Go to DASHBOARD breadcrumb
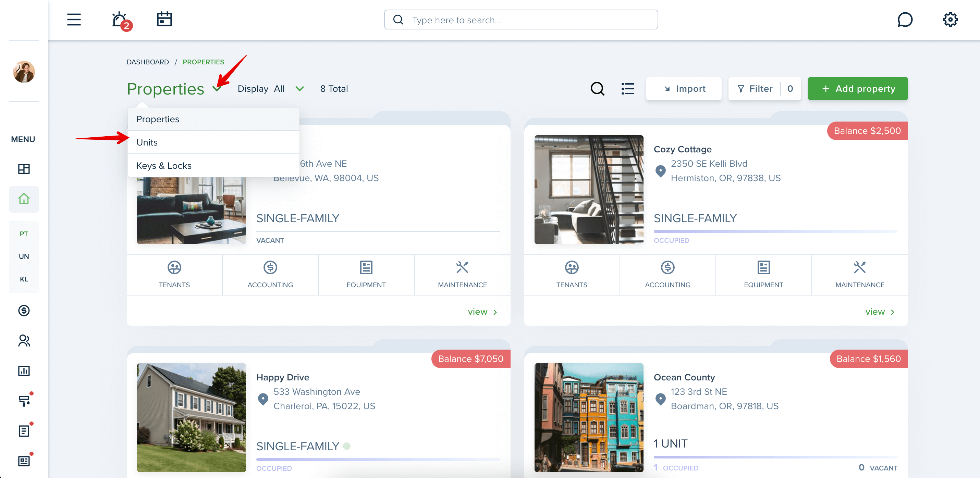980x478 pixels. click(x=148, y=62)
